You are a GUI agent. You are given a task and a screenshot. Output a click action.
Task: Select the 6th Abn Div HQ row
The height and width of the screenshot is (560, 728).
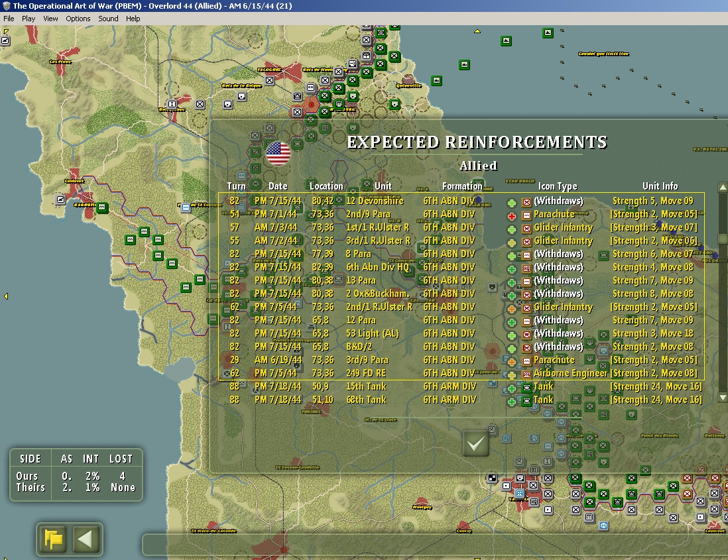461,267
